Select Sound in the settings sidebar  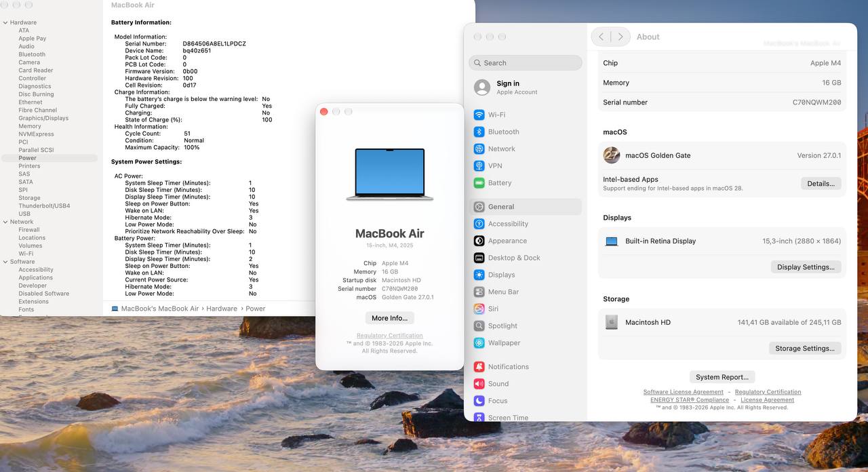[x=526, y=384]
